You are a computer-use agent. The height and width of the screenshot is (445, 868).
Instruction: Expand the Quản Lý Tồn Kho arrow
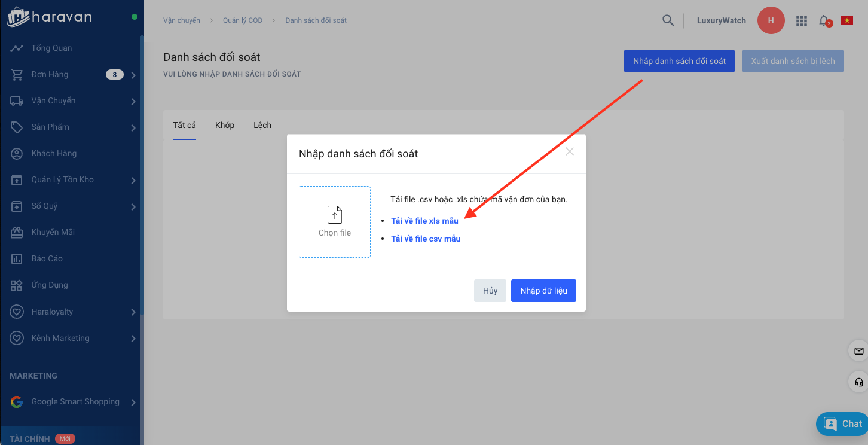click(x=133, y=181)
